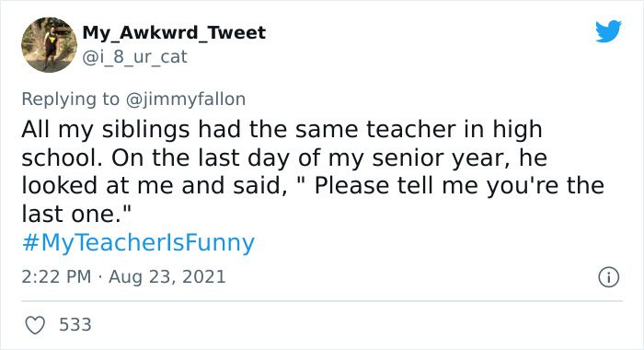The image size is (644, 350).
Task: Open the My_Awkwrd_Tweet display name
Action: [174, 32]
